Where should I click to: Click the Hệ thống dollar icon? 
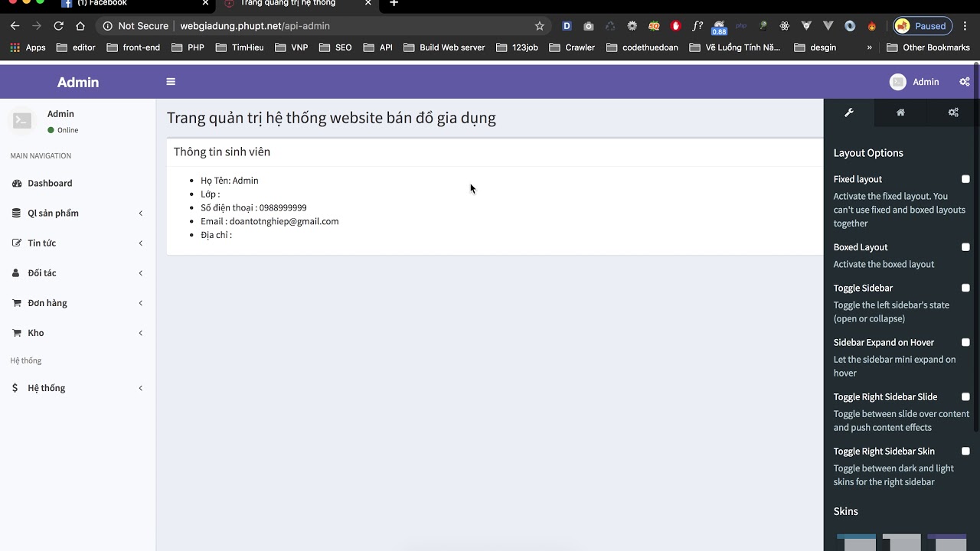pos(15,388)
